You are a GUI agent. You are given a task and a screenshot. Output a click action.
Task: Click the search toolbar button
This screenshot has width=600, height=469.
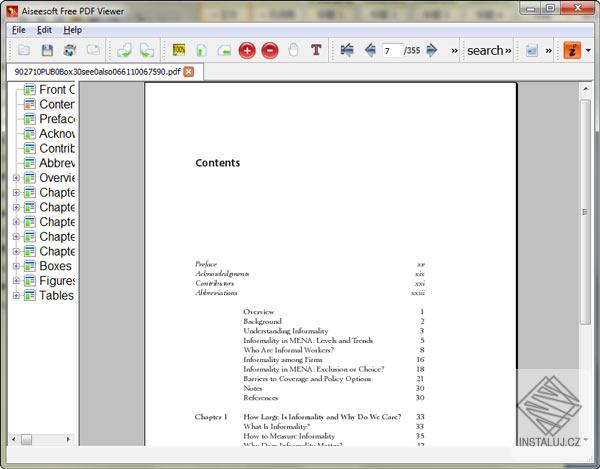[x=485, y=50]
